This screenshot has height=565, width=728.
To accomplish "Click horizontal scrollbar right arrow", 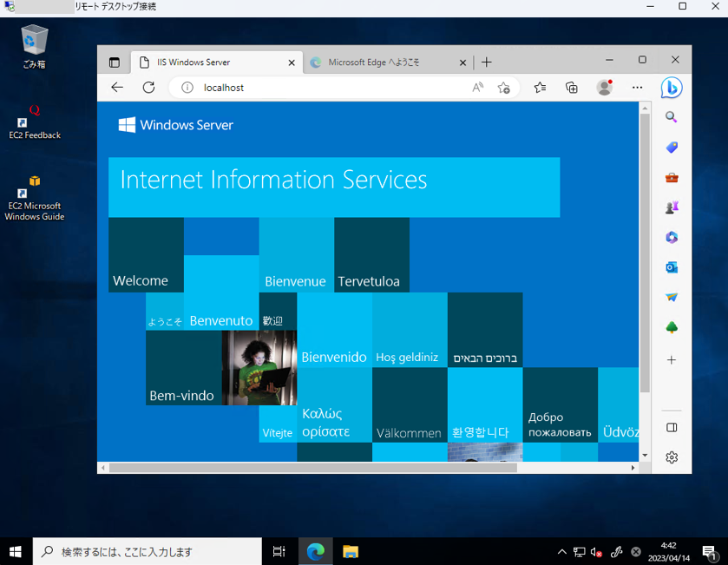I will 633,468.
